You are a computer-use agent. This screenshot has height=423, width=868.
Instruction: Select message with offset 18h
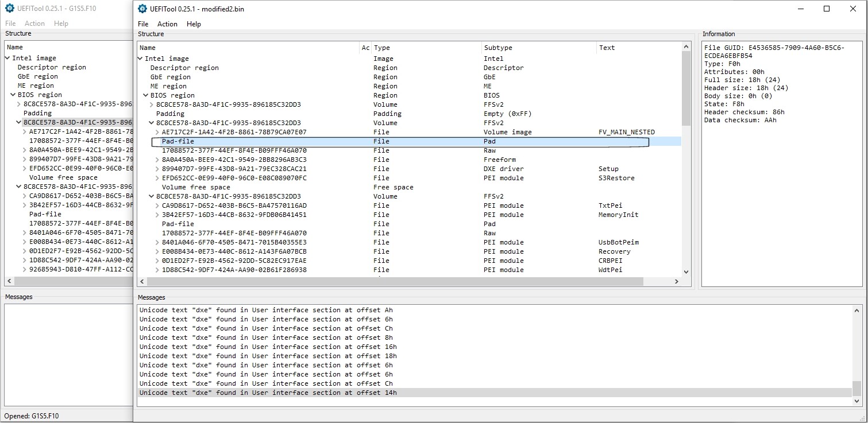[495, 356]
